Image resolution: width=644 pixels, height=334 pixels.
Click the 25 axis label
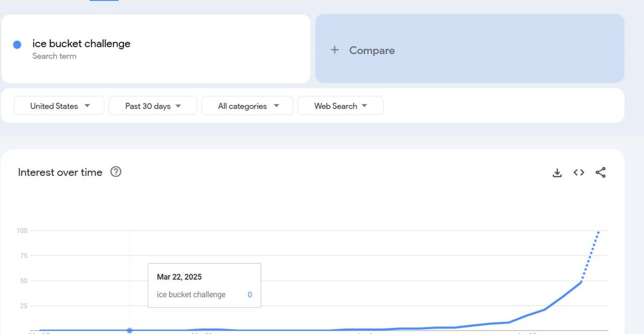tap(24, 306)
